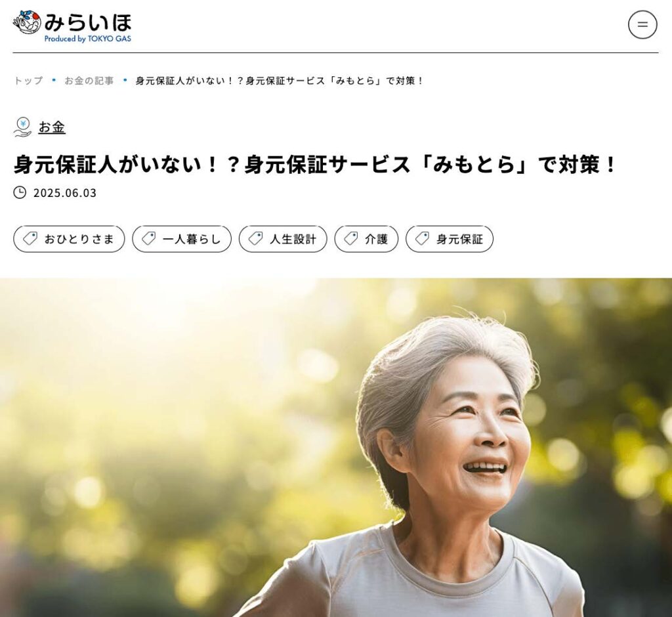
Task: Click the current article breadcrumb title
Action: pyautogui.click(x=280, y=81)
